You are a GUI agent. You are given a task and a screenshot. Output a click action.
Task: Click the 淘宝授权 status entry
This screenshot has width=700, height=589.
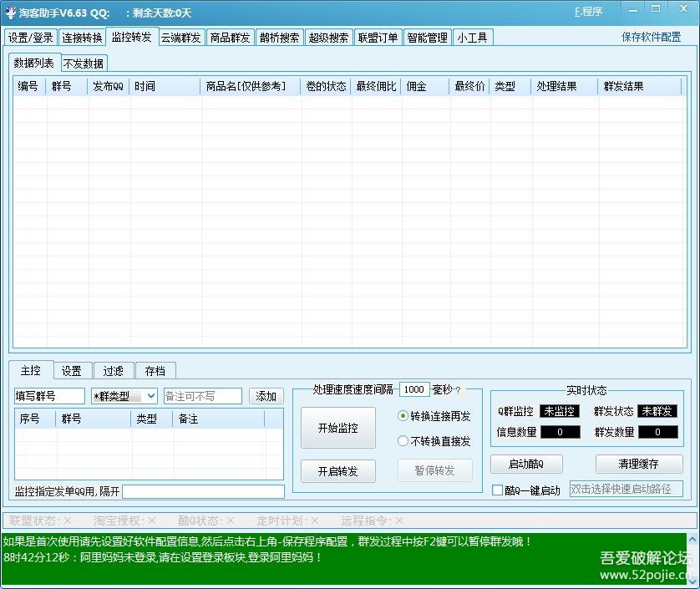[x=124, y=520]
